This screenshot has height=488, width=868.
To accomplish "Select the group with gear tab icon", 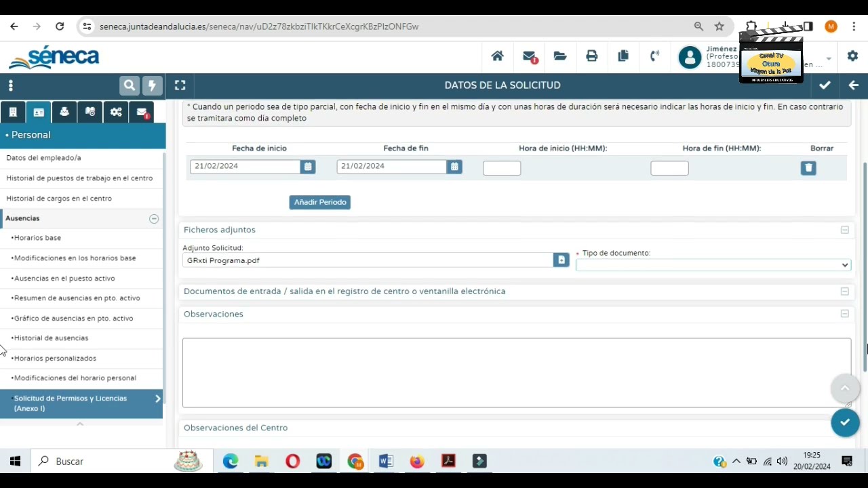I will point(90,113).
